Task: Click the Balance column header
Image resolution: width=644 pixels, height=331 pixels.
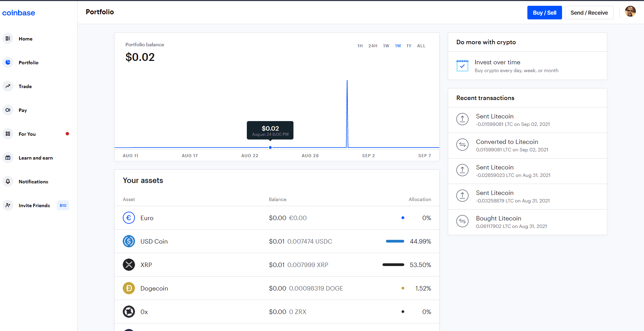Action: pyautogui.click(x=277, y=199)
